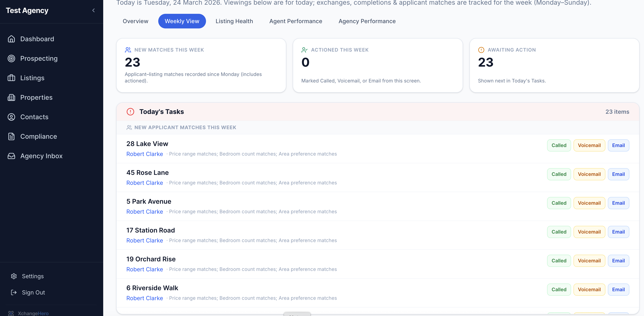Collapse the sidebar with the chevron

click(94, 11)
